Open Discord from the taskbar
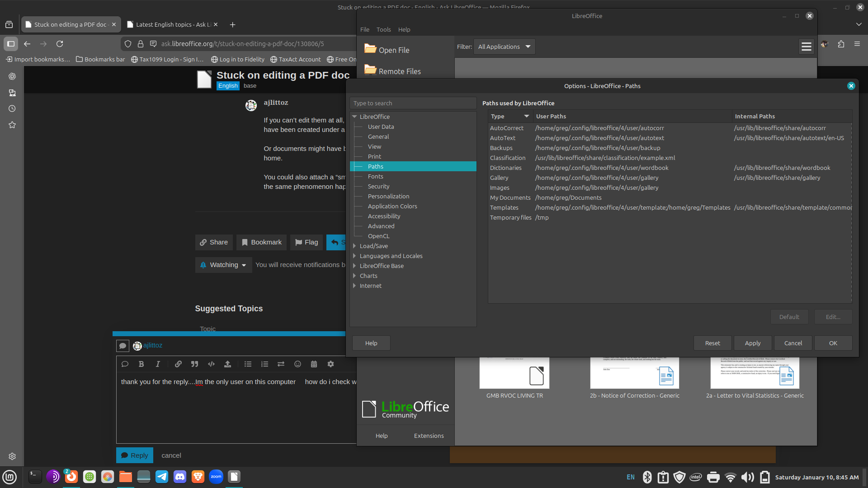Image resolution: width=868 pixels, height=488 pixels. click(x=180, y=477)
